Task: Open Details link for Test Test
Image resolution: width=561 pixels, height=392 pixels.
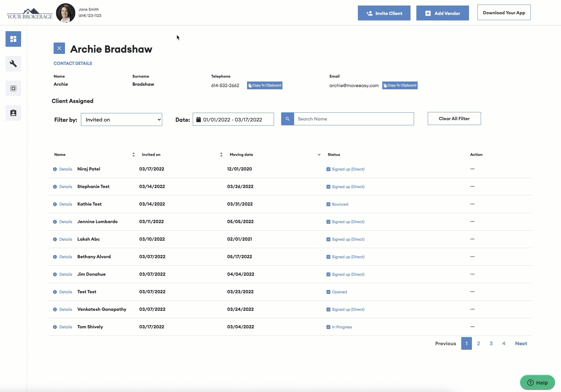Action: (66, 292)
